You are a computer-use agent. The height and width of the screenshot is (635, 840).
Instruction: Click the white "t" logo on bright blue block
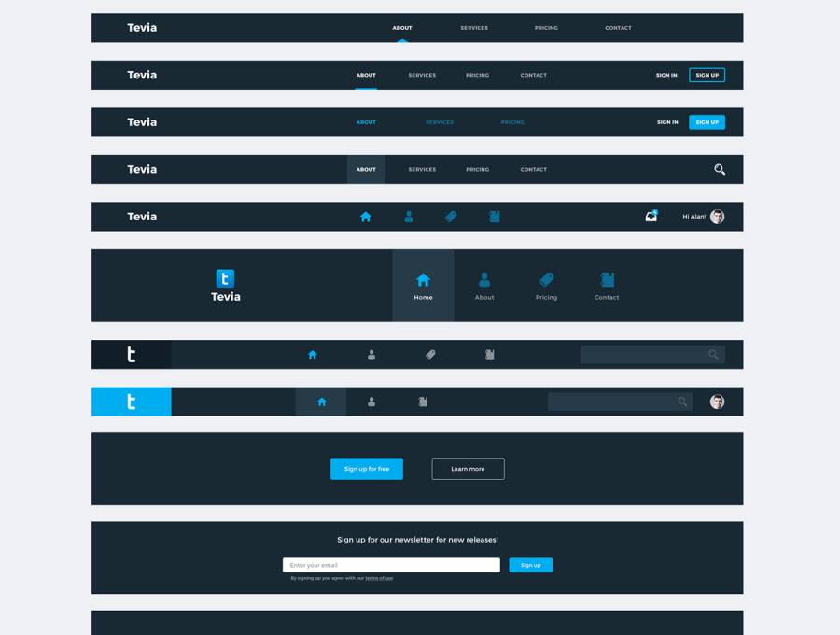pyautogui.click(x=131, y=402)
